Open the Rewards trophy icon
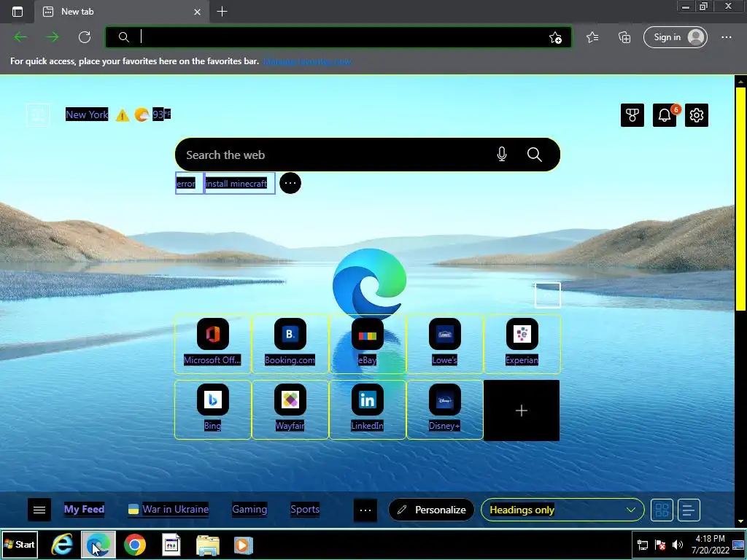This screenshot has width=747, height=560. pyautogui.click(x=632, y=115)
